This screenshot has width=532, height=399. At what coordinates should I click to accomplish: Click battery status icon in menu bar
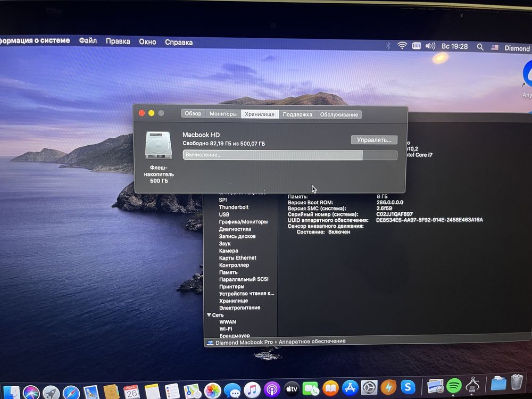(x=417, y=45)
